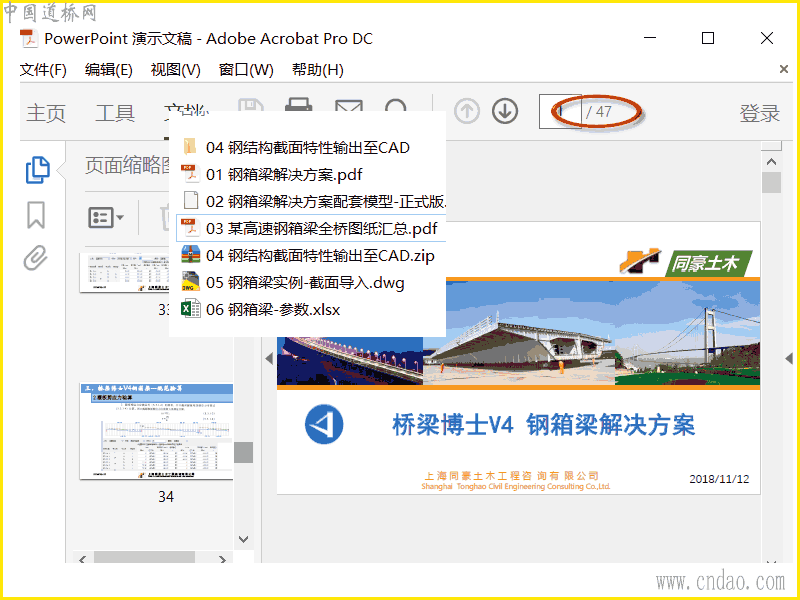800x600 pixels.
Task: Click thumbnail panel scroll down arrow
Action: 243,539
